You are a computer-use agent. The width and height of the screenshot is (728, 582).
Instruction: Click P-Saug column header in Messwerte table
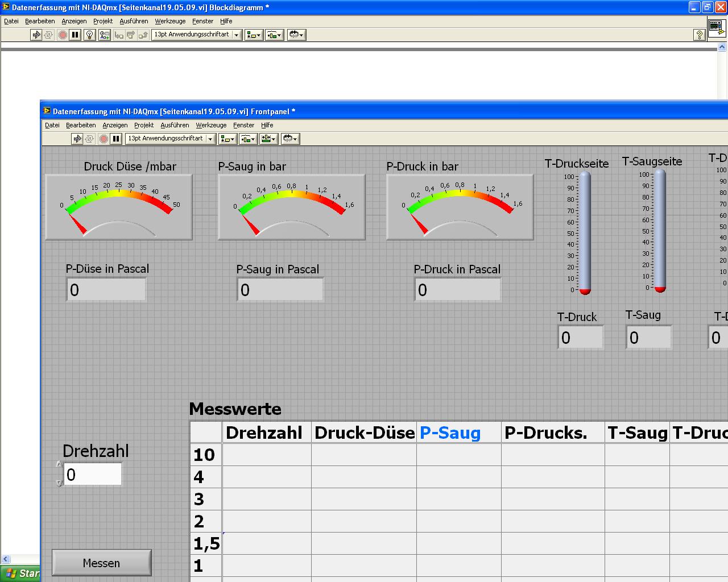click(x=459, y=433)
